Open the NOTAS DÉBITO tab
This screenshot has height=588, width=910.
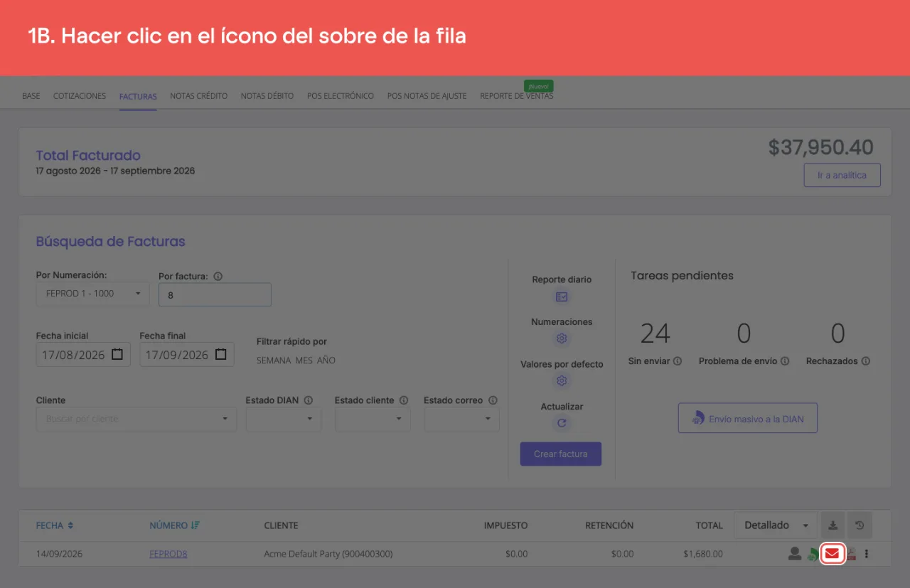point(267,96)
